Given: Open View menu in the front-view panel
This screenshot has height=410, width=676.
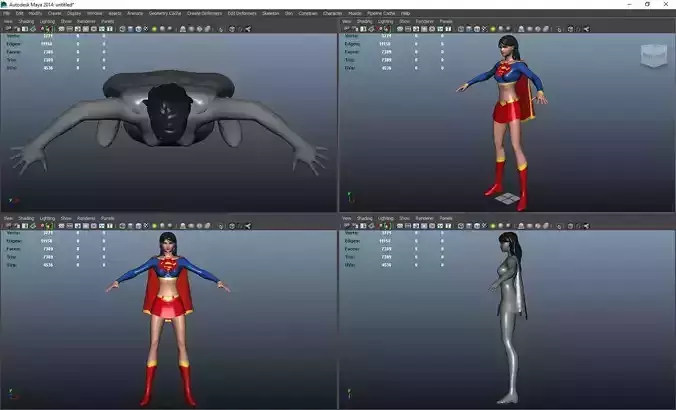Looking at the screenshot, I should click(8, 218).
